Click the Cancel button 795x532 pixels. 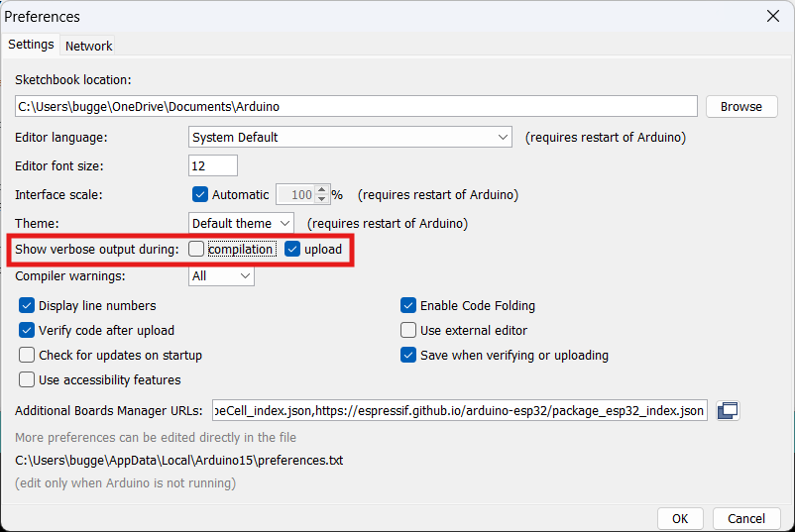click(x=746, y=518)
